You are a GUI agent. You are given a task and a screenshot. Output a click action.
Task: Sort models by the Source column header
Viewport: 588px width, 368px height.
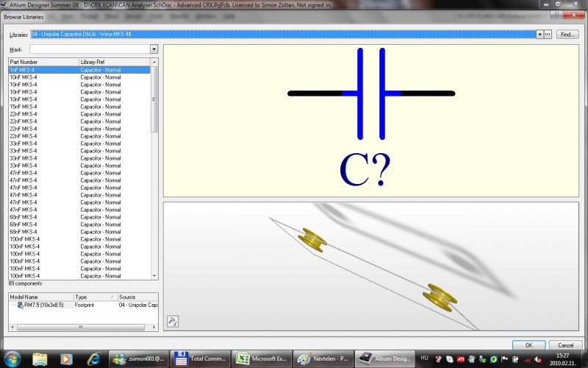[137, 297]
